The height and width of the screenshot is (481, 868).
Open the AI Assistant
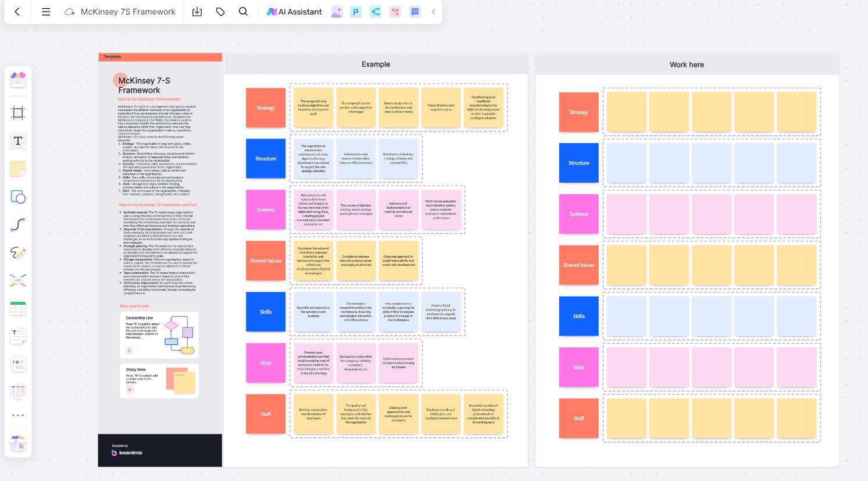[x=294, y=12]
